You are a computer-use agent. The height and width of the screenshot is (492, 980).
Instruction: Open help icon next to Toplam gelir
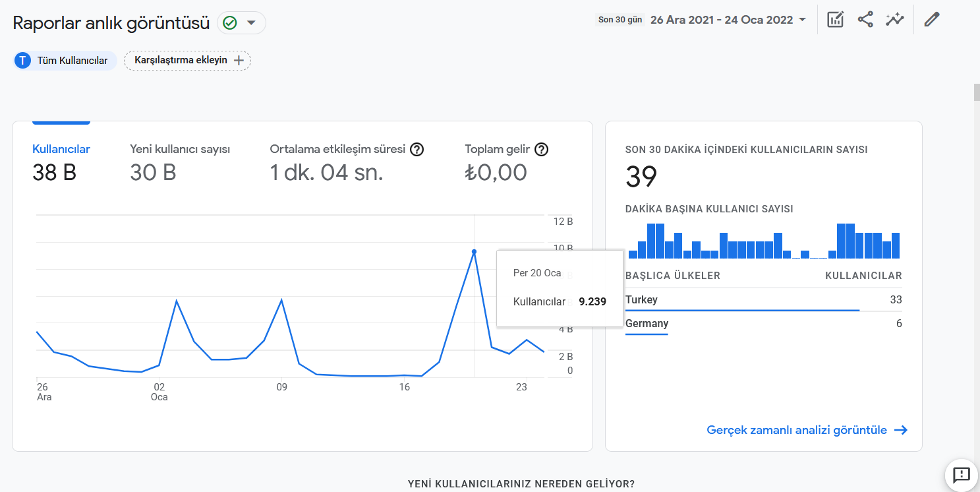coord(542,149)
